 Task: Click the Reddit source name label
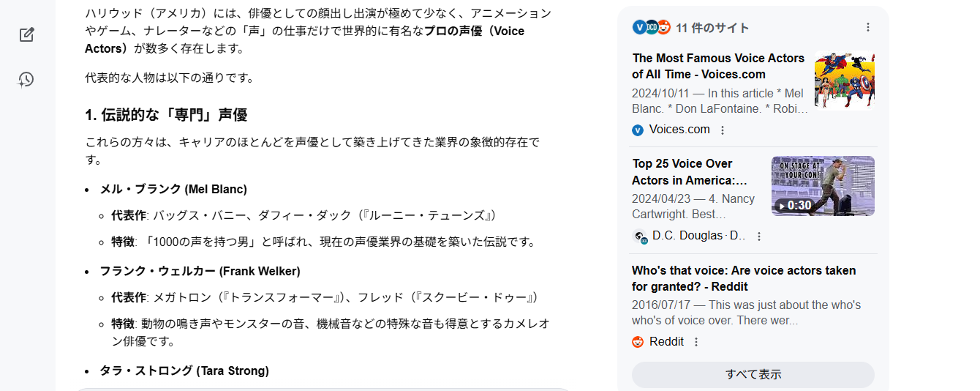click(666, 342)
